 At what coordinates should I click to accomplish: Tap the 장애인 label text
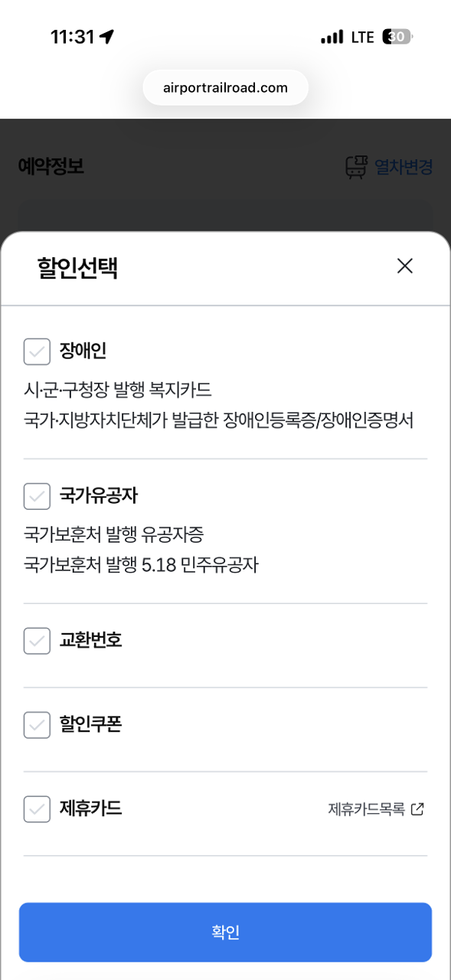(83, 351)
